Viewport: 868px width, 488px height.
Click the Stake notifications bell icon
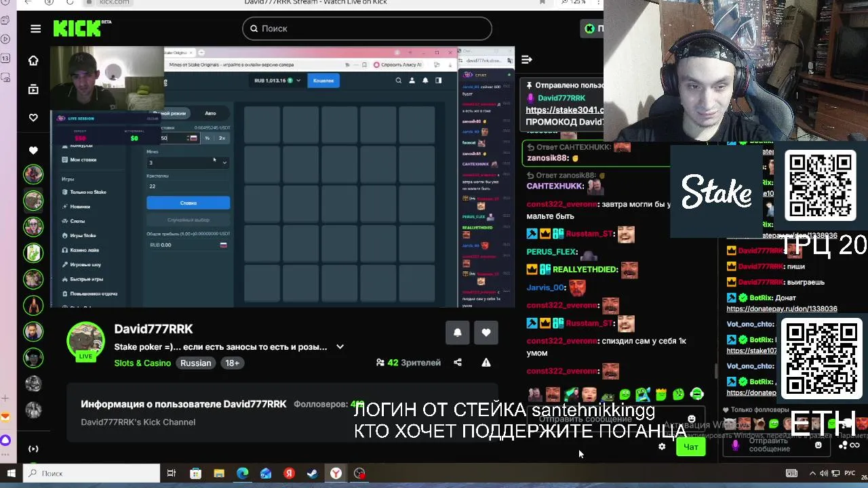pos(425,81)
